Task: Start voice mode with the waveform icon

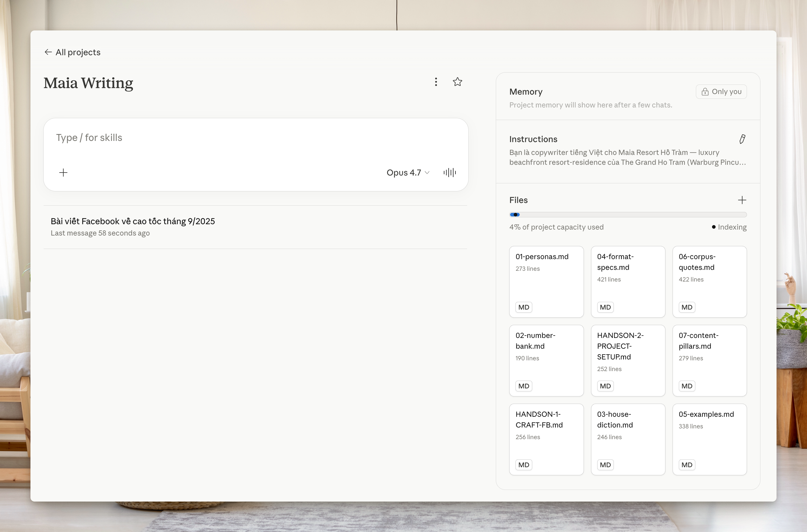Action: pos(450,172)
